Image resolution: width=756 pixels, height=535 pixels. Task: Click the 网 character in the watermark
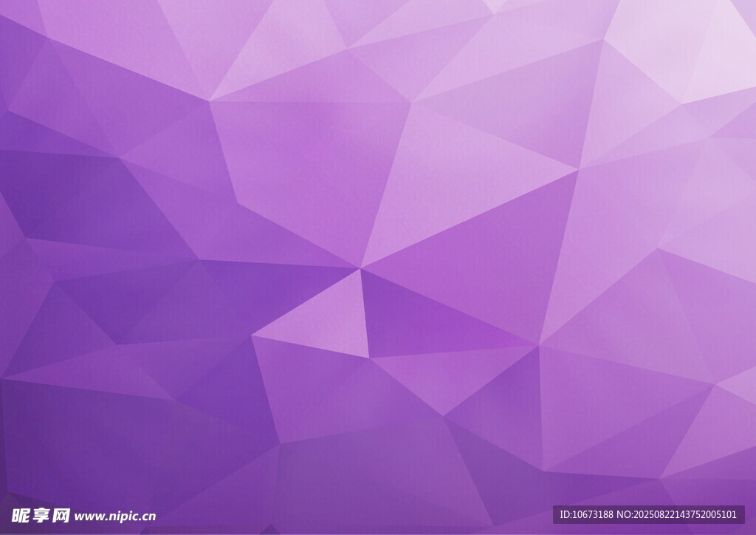pyautogui.click(x=61, y=515)
